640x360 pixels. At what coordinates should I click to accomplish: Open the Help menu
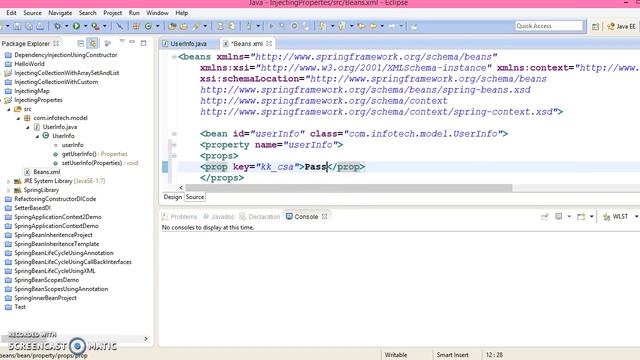pos(182,13)
